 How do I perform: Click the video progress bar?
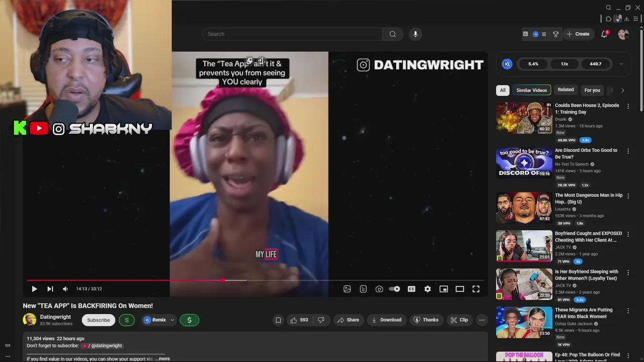pyautogui.click(x=255, y=280)
